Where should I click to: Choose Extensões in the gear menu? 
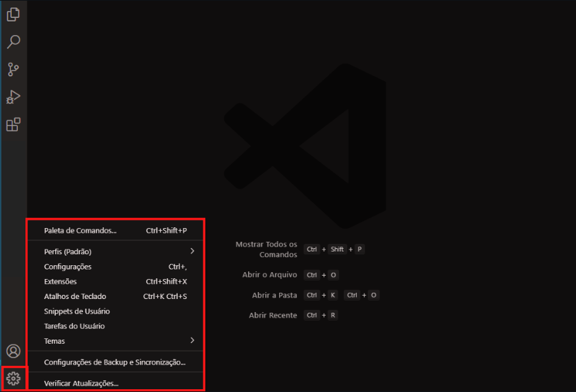[61, 282]
